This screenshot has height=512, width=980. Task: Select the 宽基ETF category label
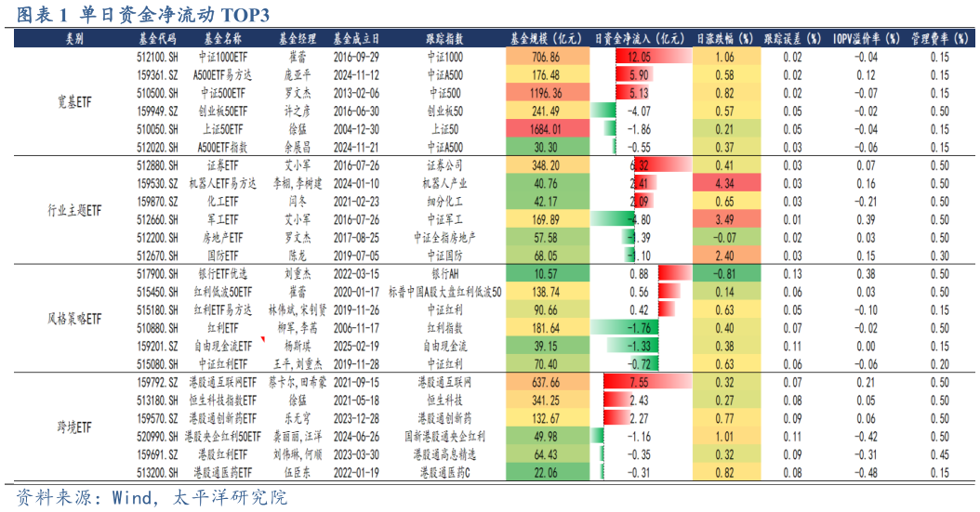(74, 102)
